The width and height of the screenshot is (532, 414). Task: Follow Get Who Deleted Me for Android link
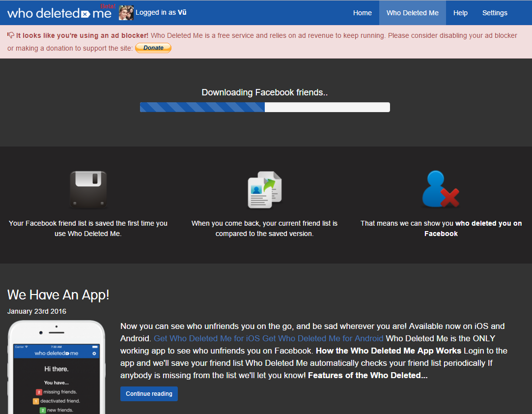[323, 338]
